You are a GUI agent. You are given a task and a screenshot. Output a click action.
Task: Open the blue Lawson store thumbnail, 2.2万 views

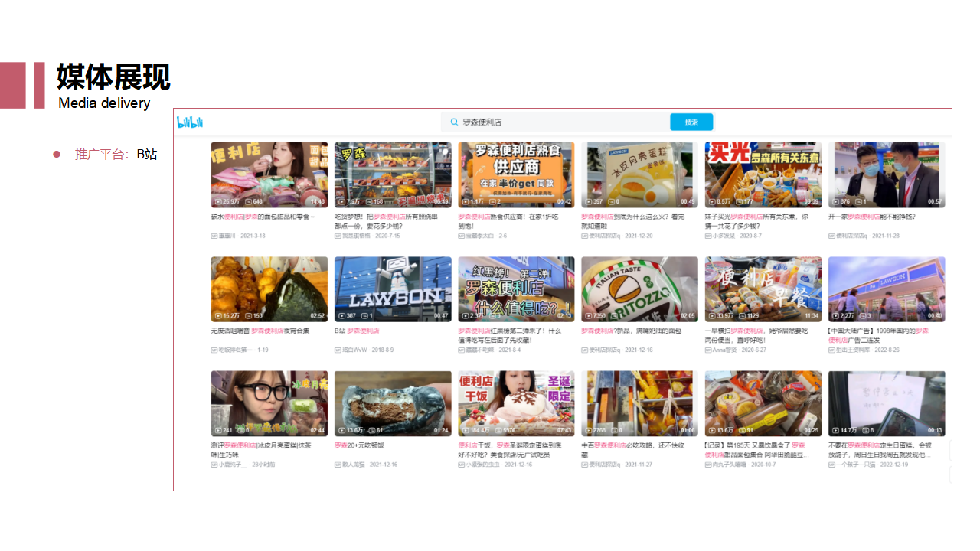click(887, 289)
